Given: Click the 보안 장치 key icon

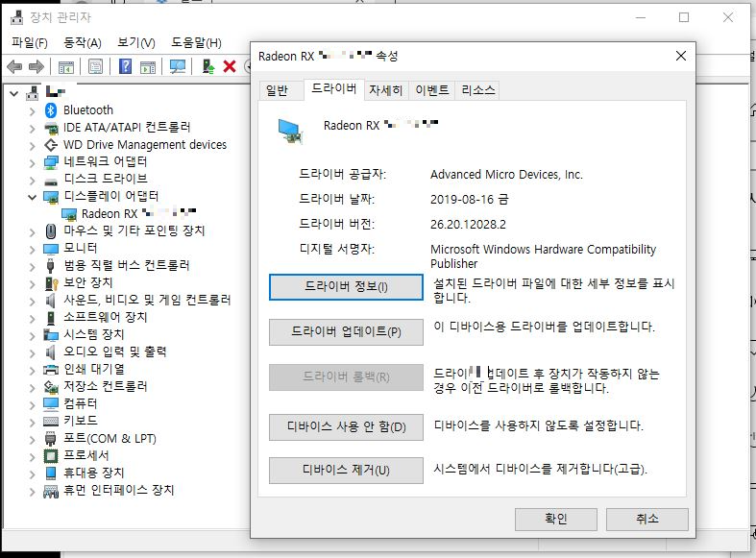Looking at the screenshot, I should point(51,283).
